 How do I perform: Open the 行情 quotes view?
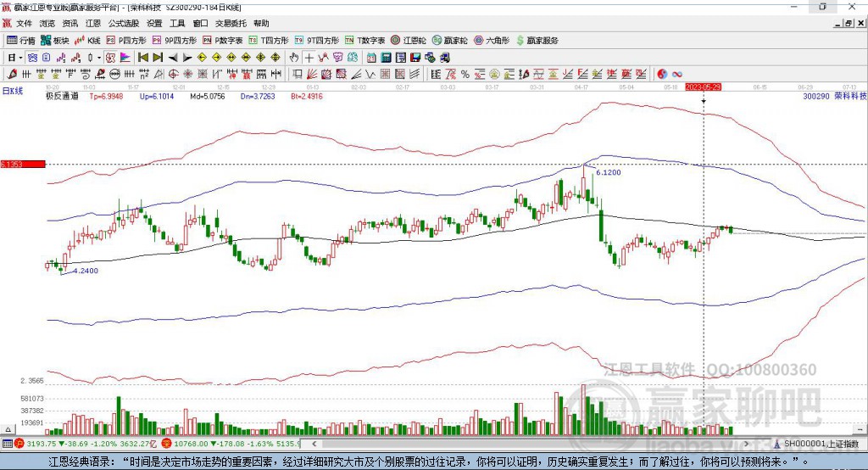point(21,41)
